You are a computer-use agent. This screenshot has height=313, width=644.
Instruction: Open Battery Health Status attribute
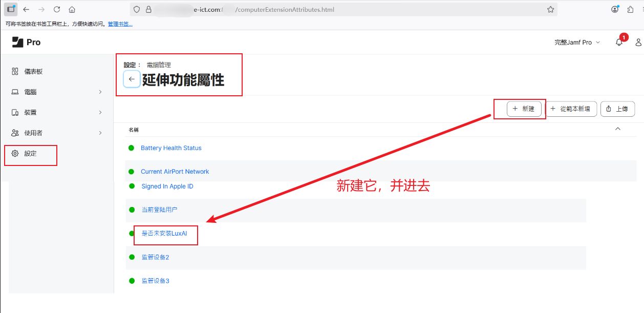click(171, 148)
